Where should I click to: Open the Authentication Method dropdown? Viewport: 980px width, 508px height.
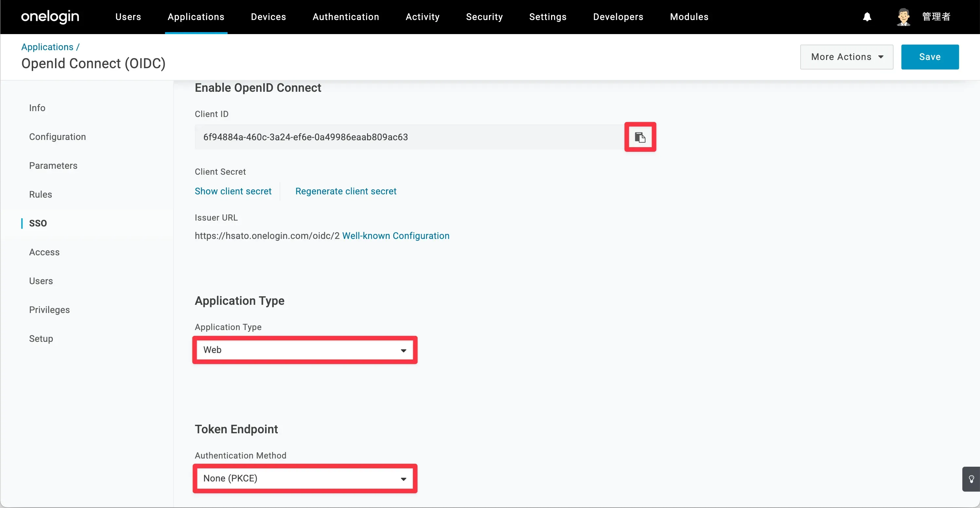(305, 478)
